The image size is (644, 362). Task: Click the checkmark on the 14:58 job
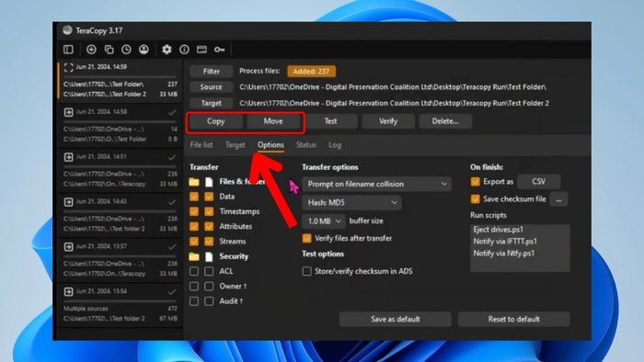point(172,112)
